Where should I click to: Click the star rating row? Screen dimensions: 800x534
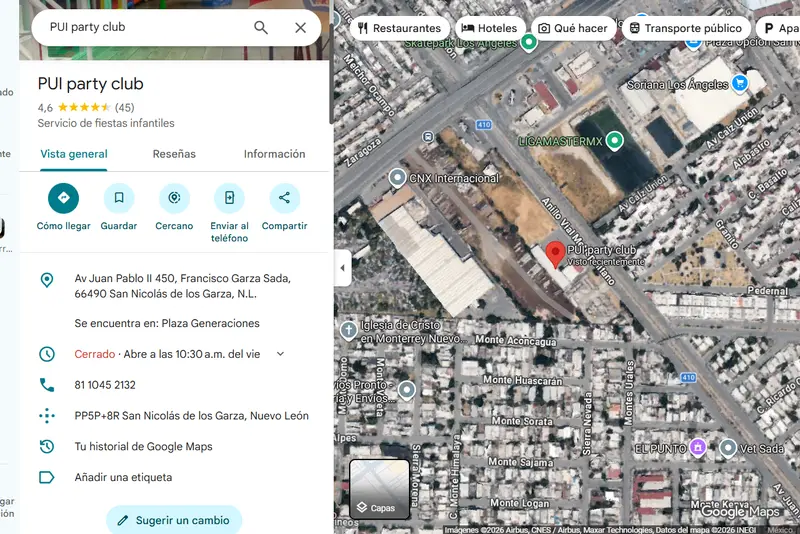tap(84, 108)
